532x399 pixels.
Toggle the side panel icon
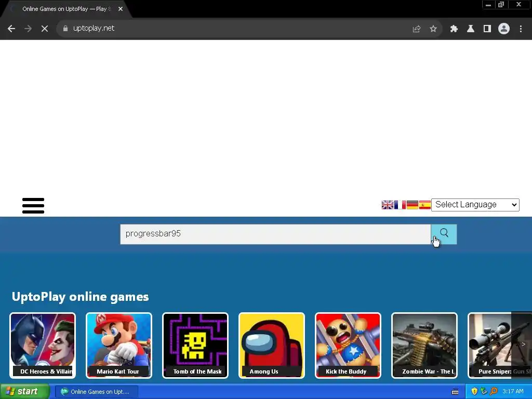[487, 29]
